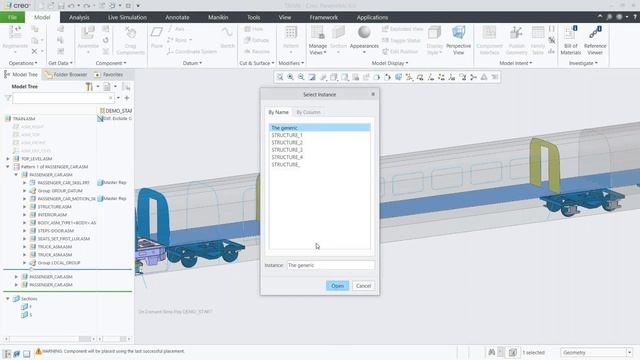This screenshot has width=640, height=360.
Task: Open the Analysis ribbon tab
Action: coord(79,17)
